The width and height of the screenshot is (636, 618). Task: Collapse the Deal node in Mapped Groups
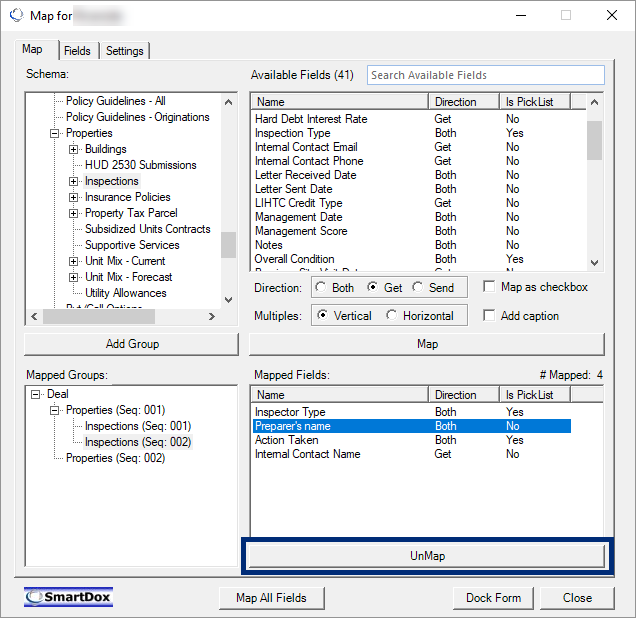[x=36, y=394]
